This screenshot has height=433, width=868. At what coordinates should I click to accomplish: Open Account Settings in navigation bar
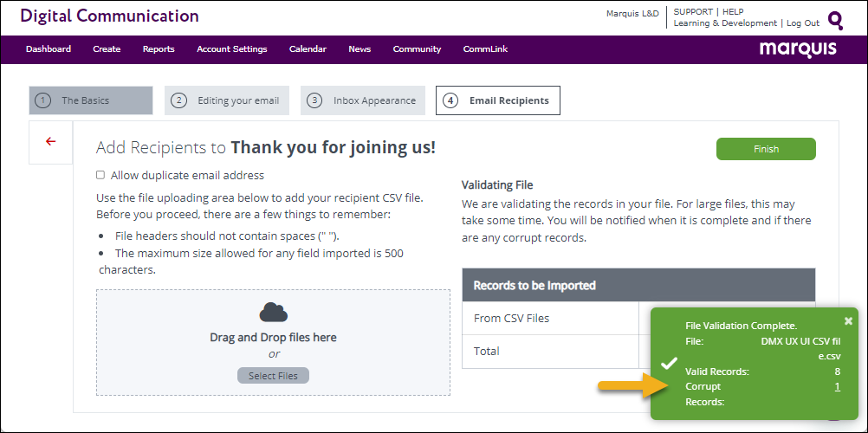tap(231, 49)
